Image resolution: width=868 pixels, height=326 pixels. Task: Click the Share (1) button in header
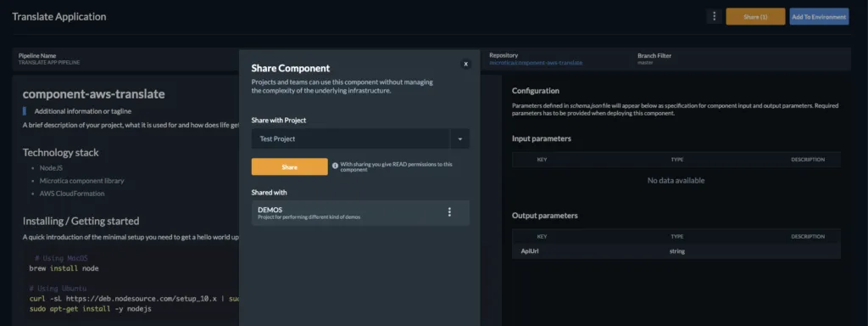point(755,17)
